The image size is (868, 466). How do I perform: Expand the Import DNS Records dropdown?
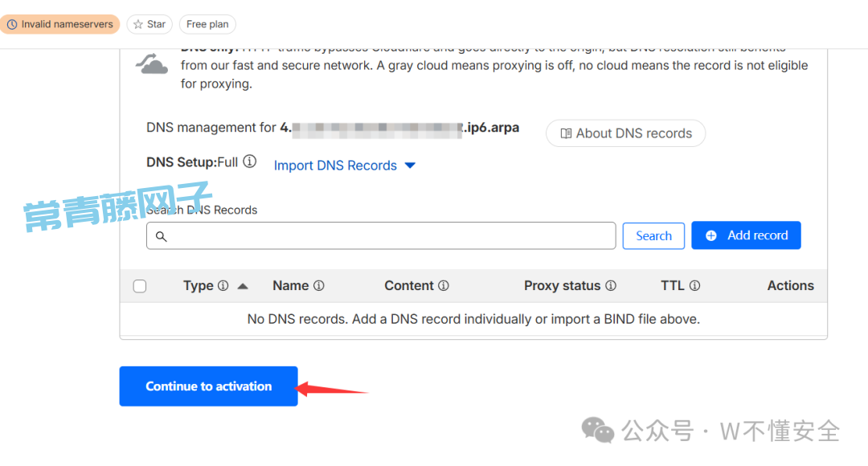pyautogui.click(x=344, y=166)
